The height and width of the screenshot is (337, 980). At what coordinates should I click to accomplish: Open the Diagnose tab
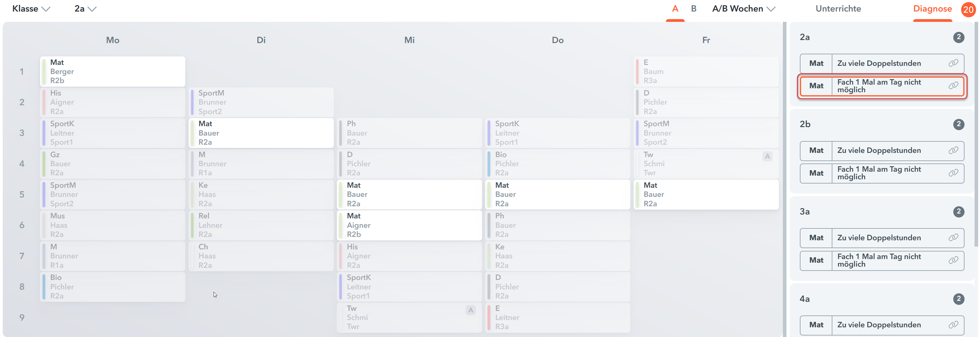pos(932,9)
